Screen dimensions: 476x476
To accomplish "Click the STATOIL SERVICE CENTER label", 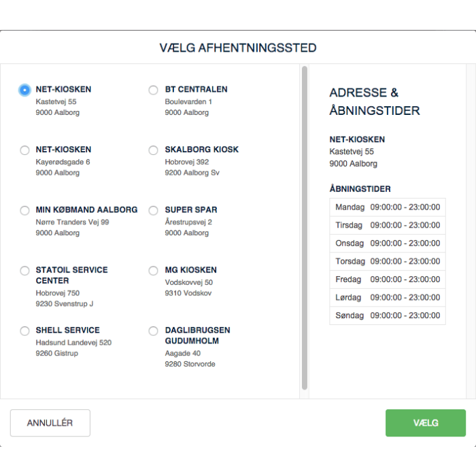I will 71,275.
